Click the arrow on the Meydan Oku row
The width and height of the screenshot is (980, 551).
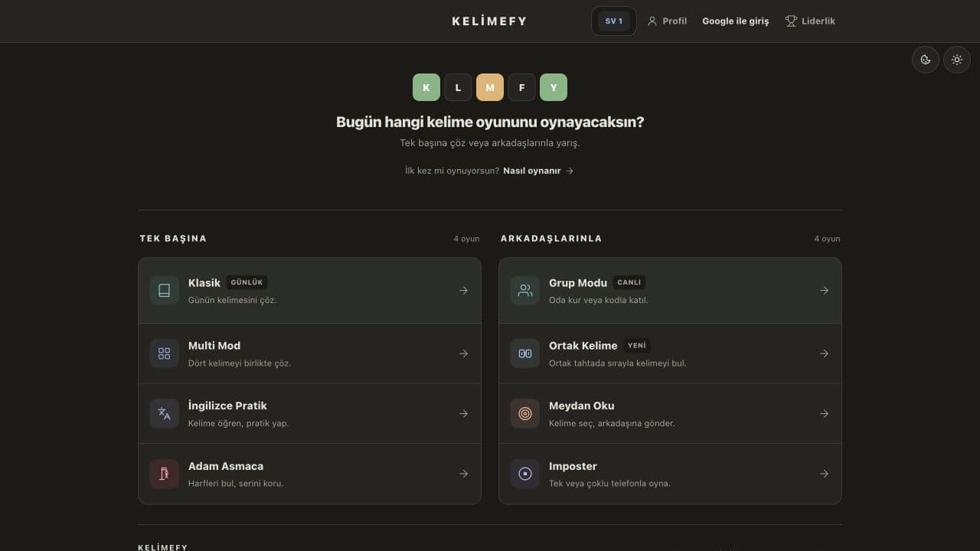pos(824,414)
